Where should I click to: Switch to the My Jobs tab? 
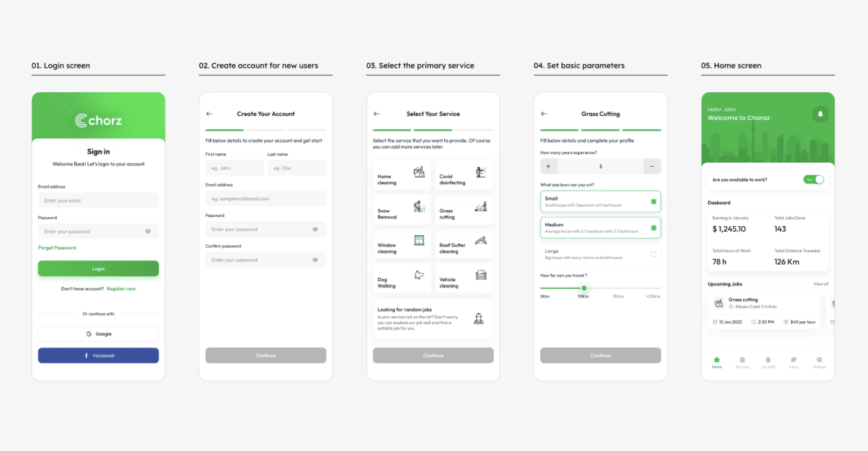[742, 362]
